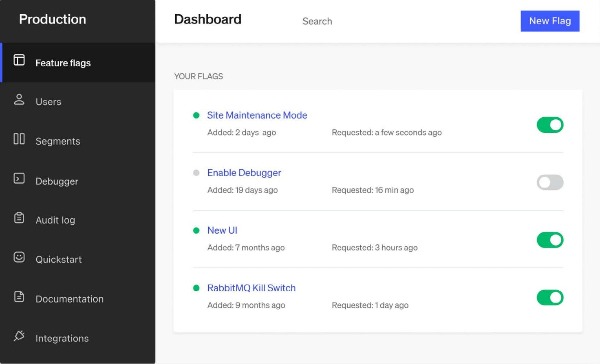
Task: Open the Users menu item
Action: (x=48, y=102)
